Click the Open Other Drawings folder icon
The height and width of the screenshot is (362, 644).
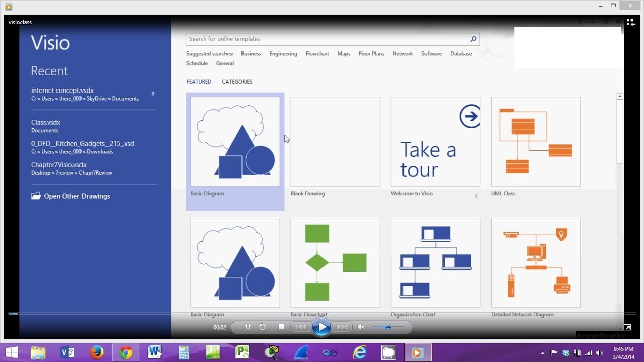click(x=36, y=196)
